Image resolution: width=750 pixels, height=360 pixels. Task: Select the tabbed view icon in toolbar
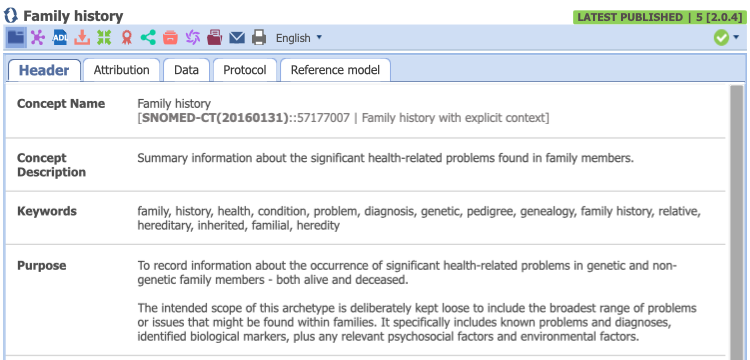pyautogui.click(x=15, y=37)
